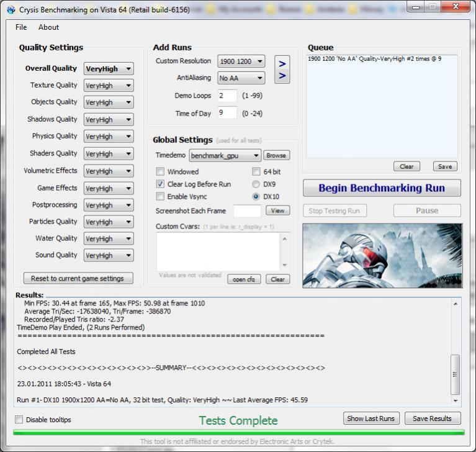The height and width of the screenshot is (452, 476).
Task: Click Stop Testing Run button
Action: 335,210
